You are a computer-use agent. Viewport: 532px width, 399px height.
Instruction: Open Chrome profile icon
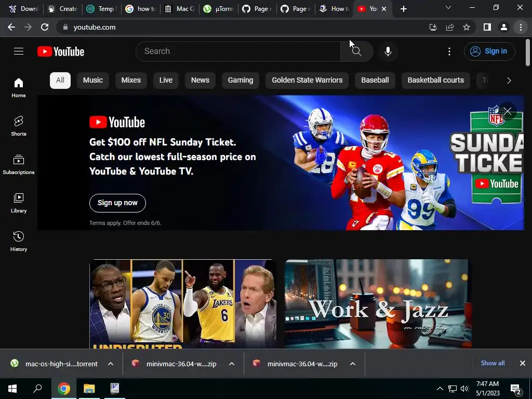(504, 27)
